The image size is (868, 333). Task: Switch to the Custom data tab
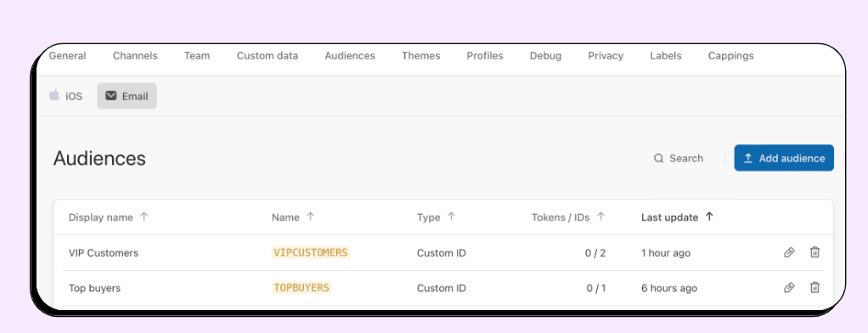(x=268, y=56)
